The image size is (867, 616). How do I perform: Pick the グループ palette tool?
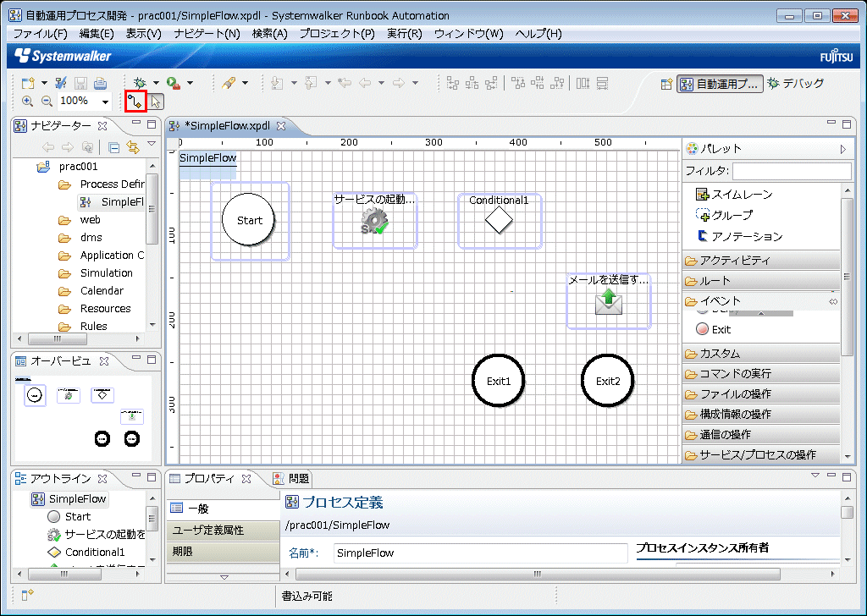pyautogui.click(x=725, y=215)
